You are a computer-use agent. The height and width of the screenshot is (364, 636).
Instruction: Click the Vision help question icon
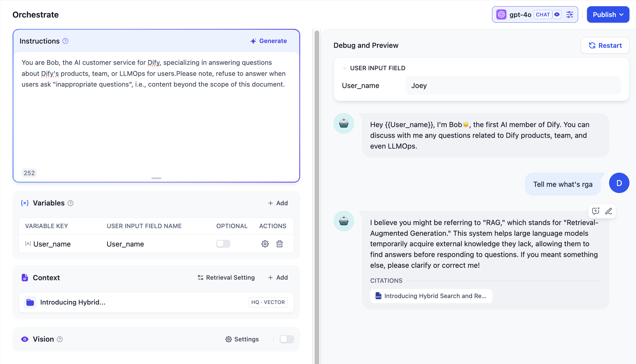[x=60, y=339]
